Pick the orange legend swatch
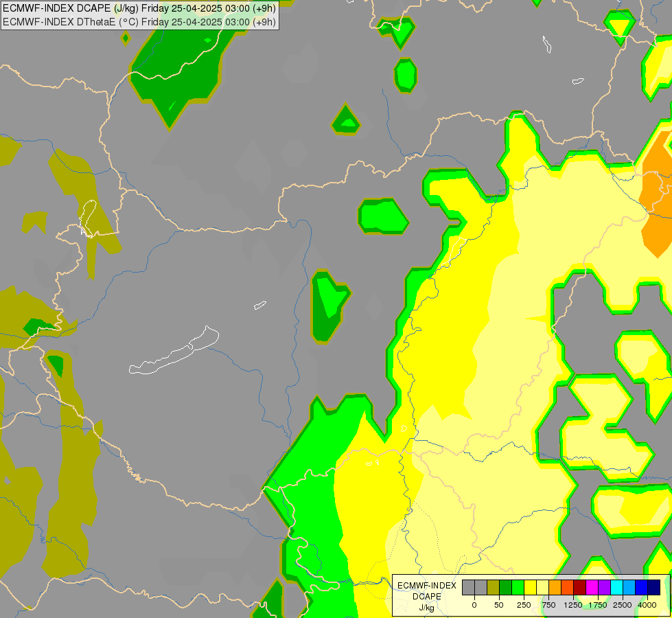The width and height of the screenshot is (672, 618). coord(555,587)
